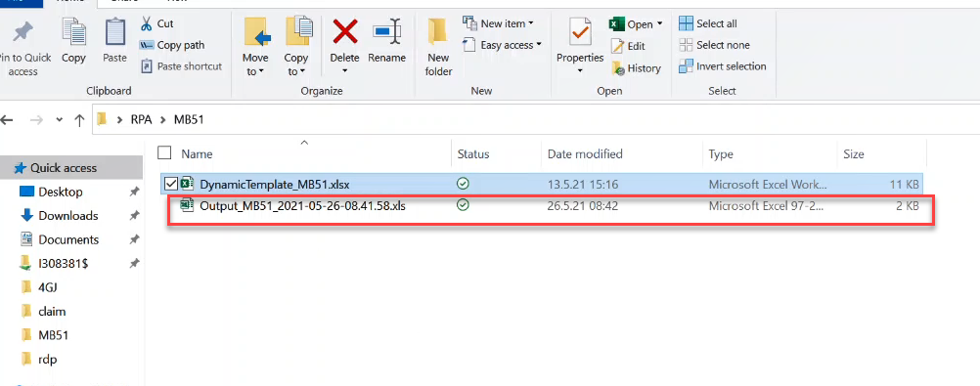Click Edit in the Open group
This screenshot has width=980, height=386.
(x=628, y=46)
